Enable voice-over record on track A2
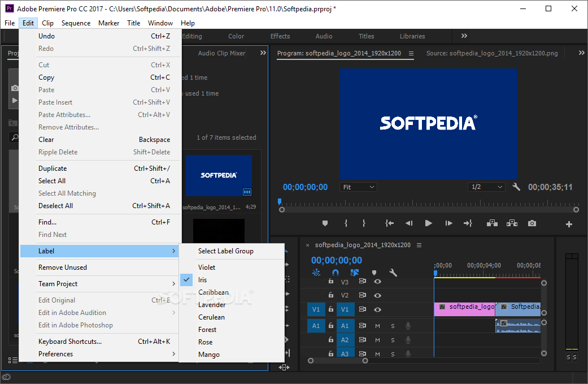588x384 pixels. (x=408, y=340)
